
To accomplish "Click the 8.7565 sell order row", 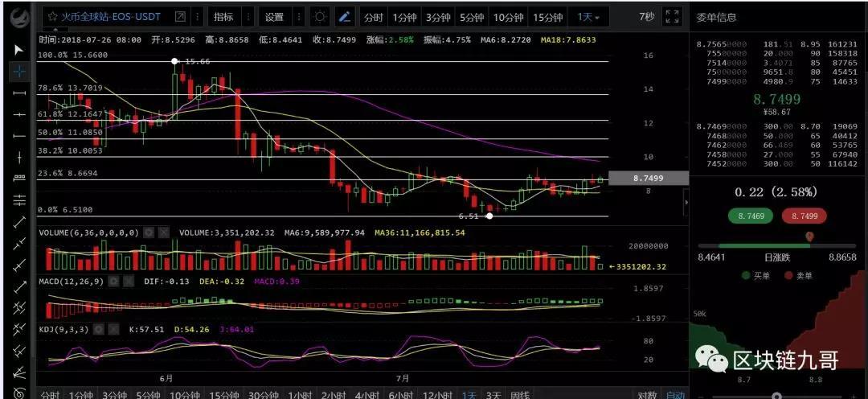I will click(776, 44).
